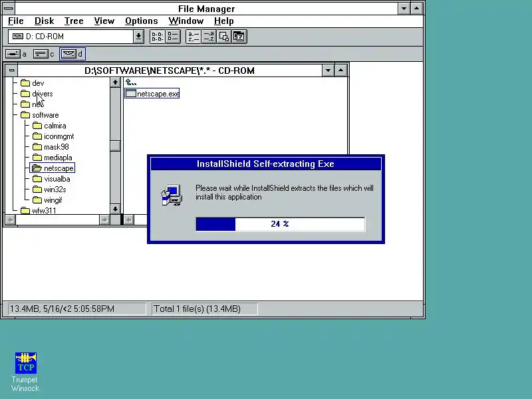Click the wfw311 folder icon

[x=25, y=211]
